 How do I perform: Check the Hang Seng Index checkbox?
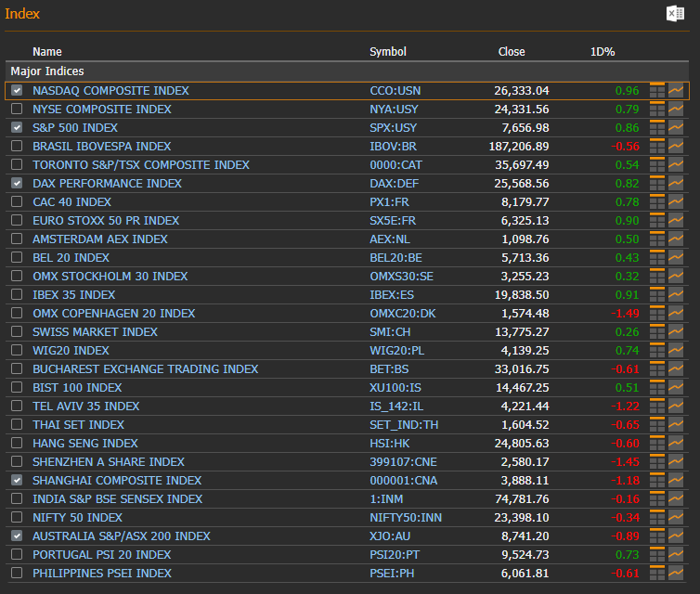coord(17,443)
